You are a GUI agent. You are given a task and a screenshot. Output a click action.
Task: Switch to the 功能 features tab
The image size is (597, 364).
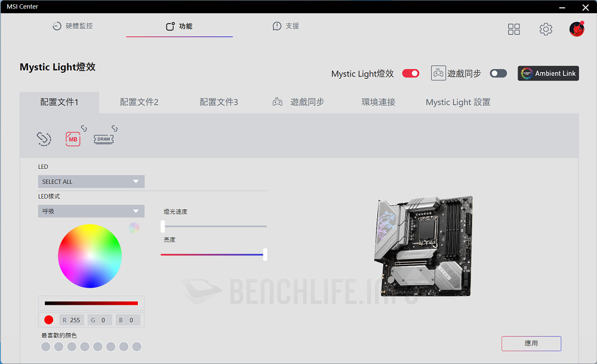[179, 26]
